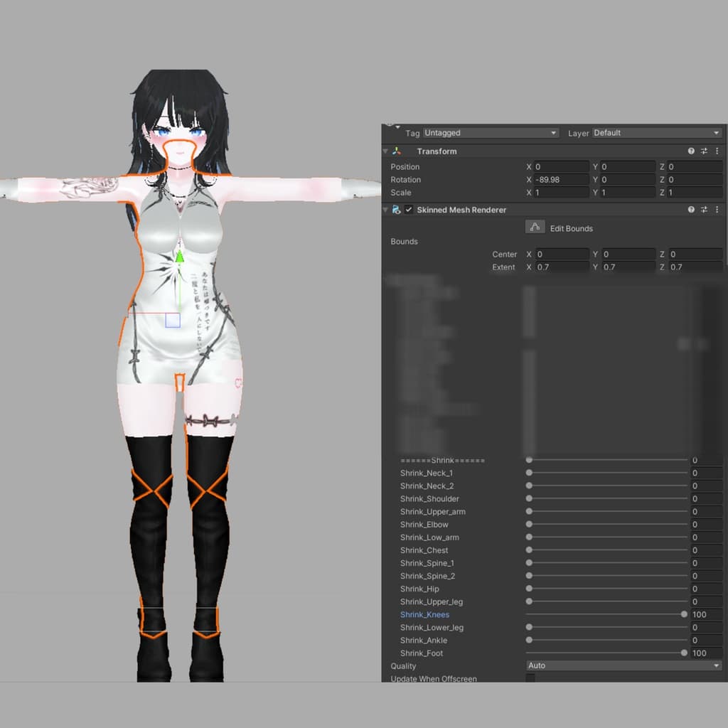Image resolution: width=728 pixels, height=728 pixels.
Task: Click the Shrink_Spine_2 slider handle
Action: pyautogui.click(x=529, y=576)
